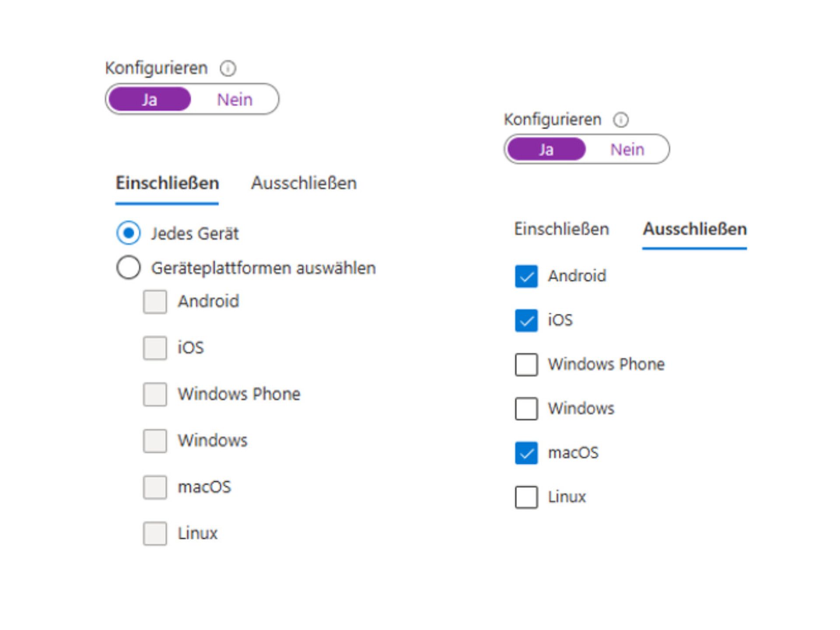This screenshot has width=840, height=630.
Task: Check Windows Phone in Ausschließen list
Action: [526, 364]
